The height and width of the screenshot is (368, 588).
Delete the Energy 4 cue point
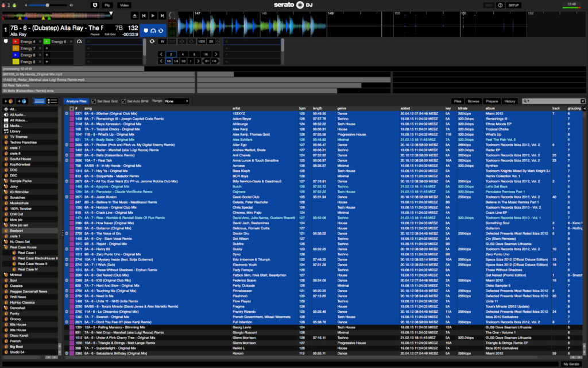coord(40,41)
